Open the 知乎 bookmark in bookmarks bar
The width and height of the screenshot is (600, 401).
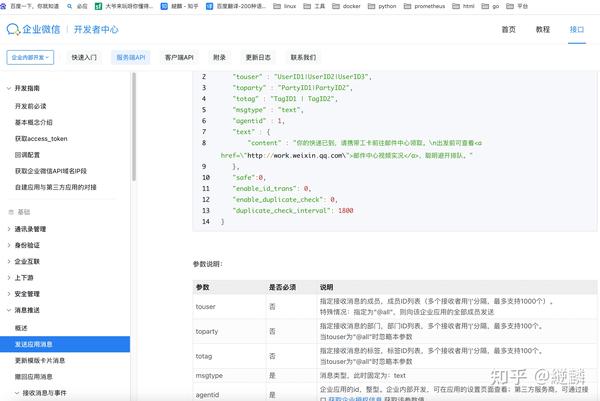[179, 6]
